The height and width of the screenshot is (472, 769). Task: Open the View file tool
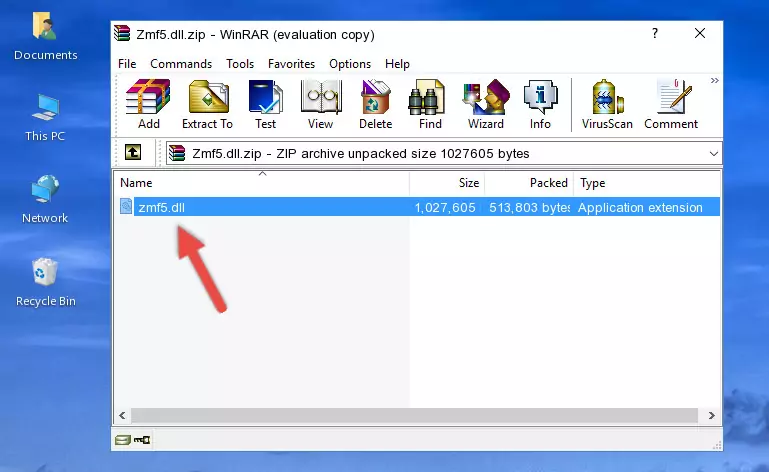321,104
